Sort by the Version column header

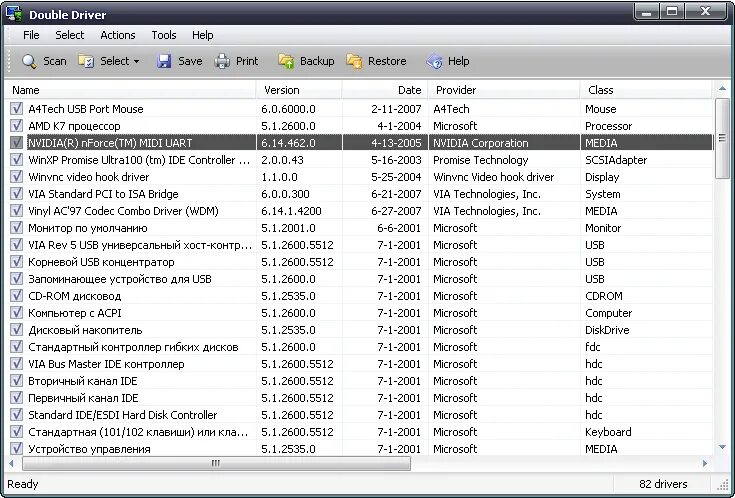click(x=299, y=90)
